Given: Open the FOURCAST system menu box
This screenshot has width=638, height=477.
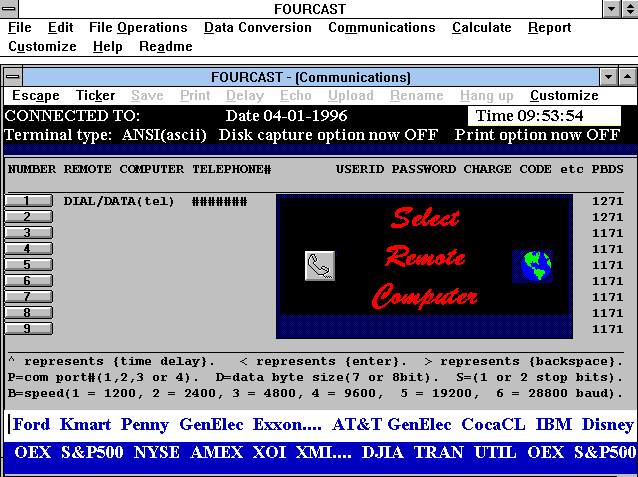Looking at the screenshot, I should click(x=9, y=9).
